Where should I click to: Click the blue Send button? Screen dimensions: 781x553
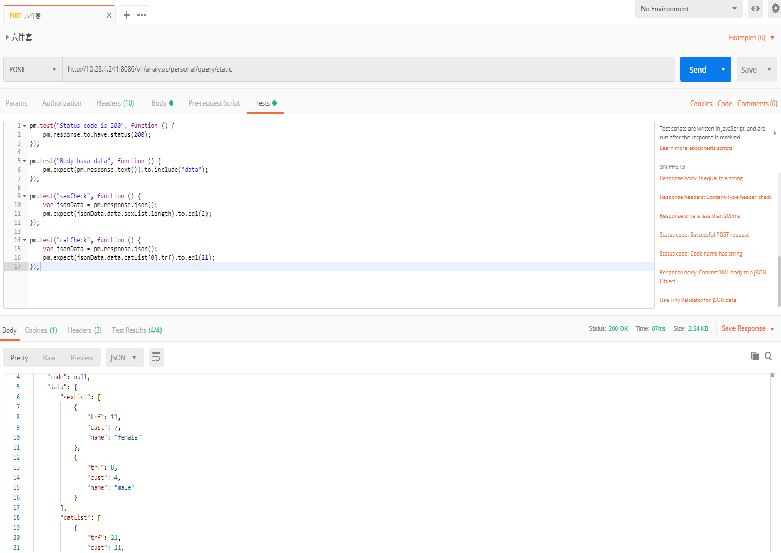698,70
